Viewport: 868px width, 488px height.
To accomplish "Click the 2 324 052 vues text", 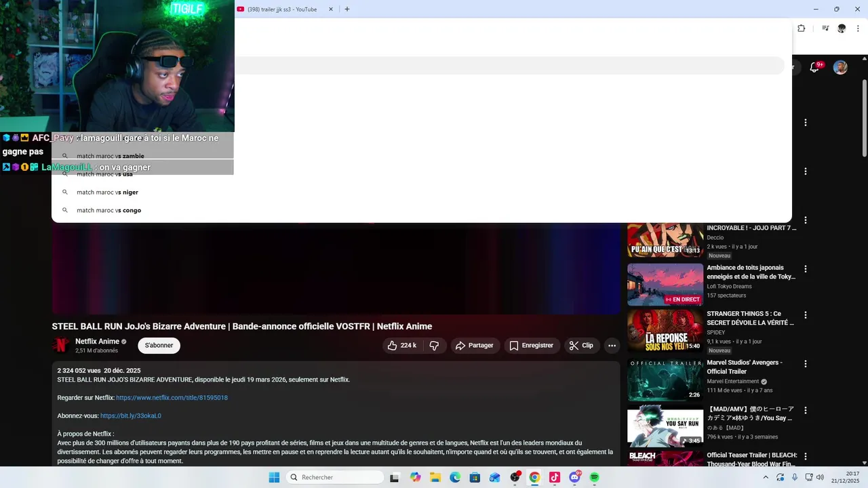I will click(x=79, y=371).
